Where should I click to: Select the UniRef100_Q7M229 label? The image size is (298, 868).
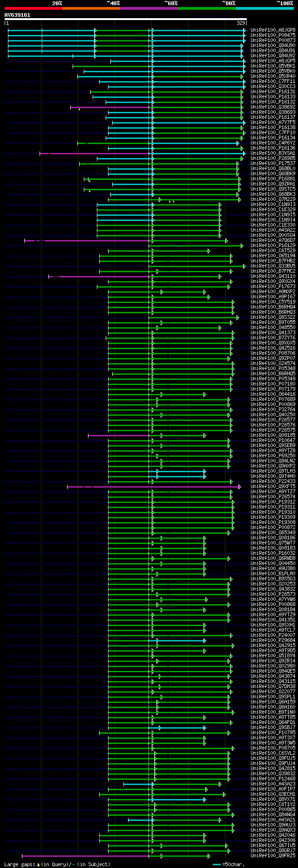(273, 199)
